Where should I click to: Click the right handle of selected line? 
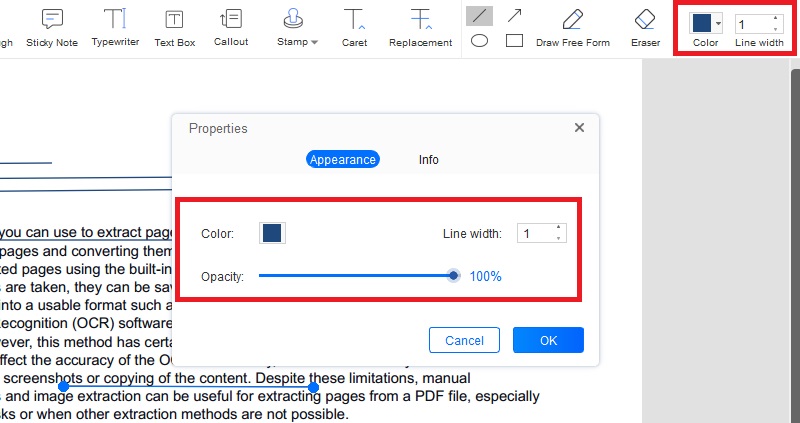(x=313, y=387)
